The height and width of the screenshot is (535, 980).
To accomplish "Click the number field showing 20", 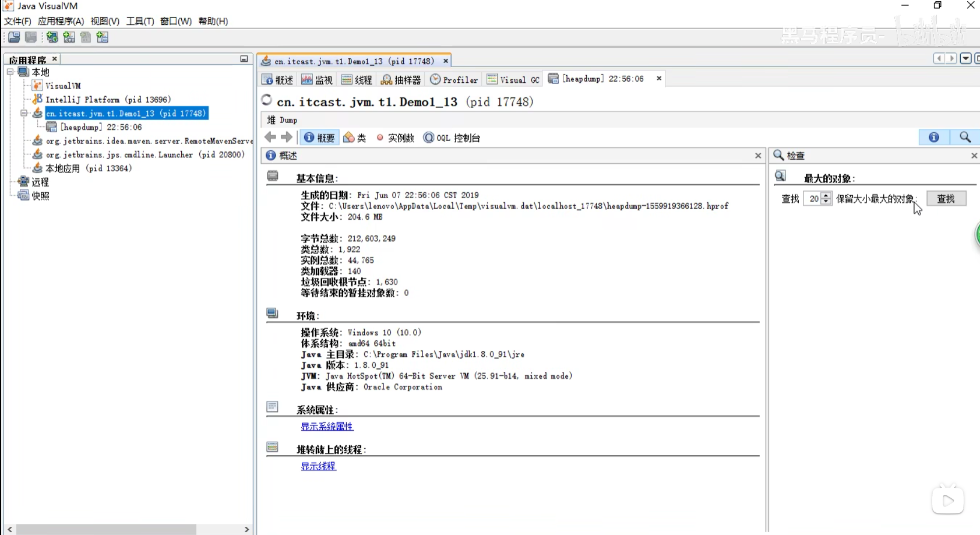I will click(x=812, y=199).
